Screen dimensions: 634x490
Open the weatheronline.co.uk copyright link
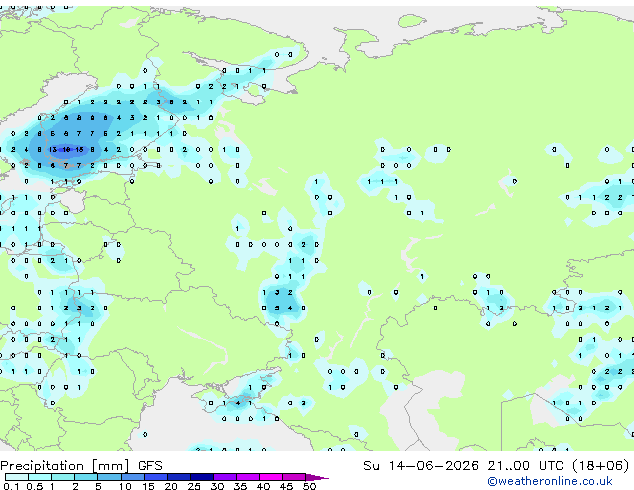[550, 481]
